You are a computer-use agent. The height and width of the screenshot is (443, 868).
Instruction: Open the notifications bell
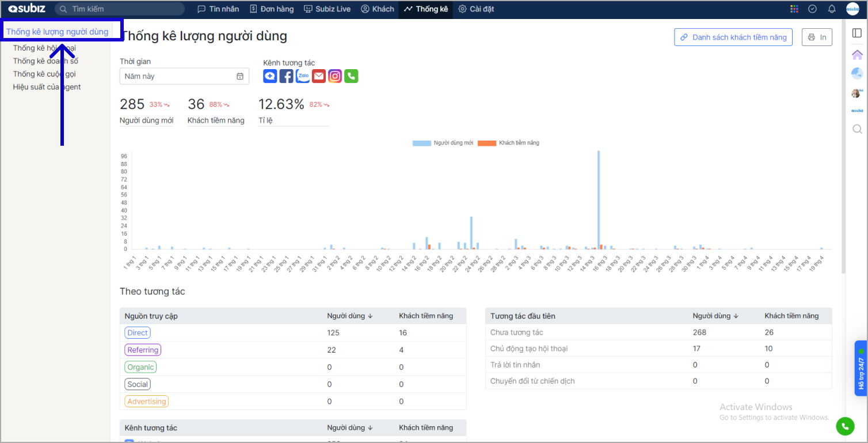tap(832, 9)
